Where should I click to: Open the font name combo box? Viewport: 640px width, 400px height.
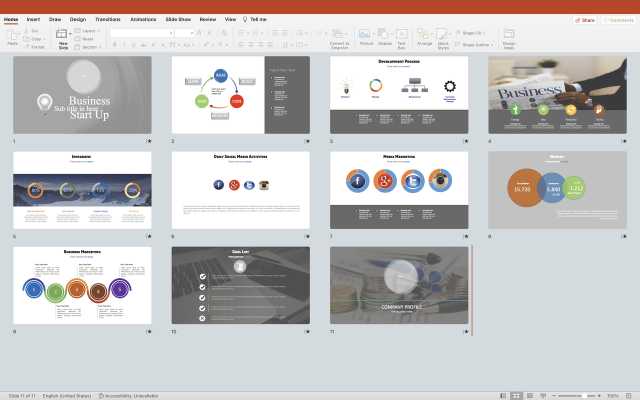coord(140,32)
